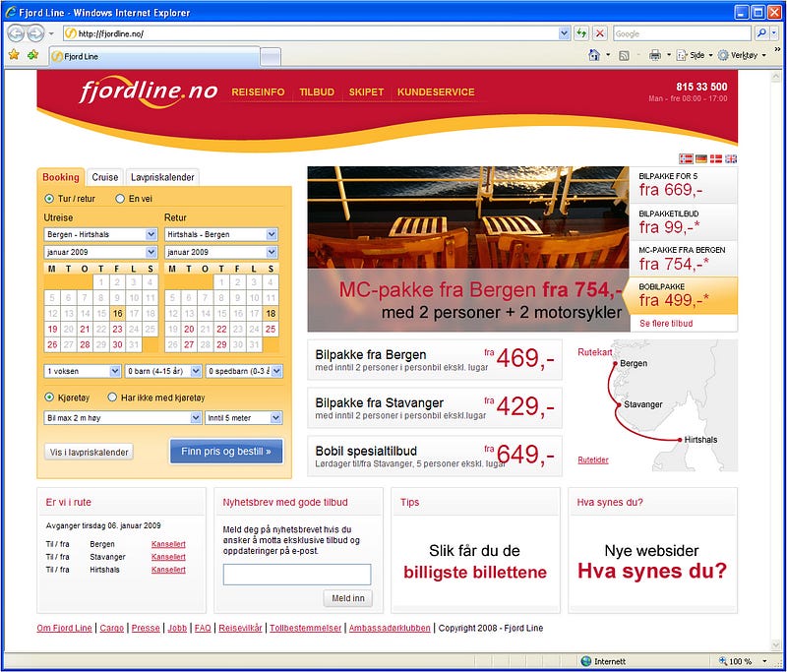Click the RSS feeds icon
The image size is (787, 672).
pos(624,56)
